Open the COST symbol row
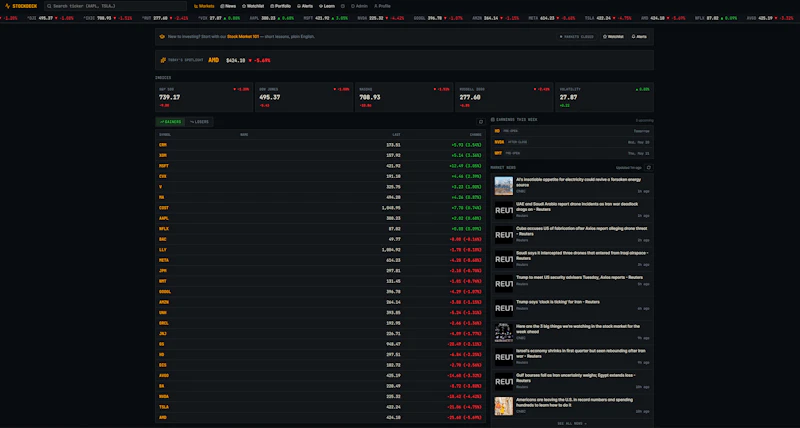The width and height of the screenshot is (800, 428). tap(320, 208)
